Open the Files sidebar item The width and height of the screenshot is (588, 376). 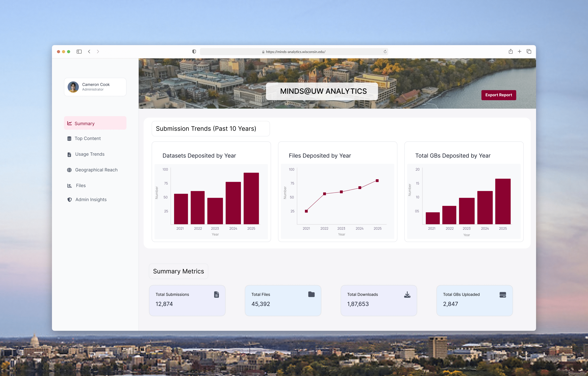coord(81,185)
